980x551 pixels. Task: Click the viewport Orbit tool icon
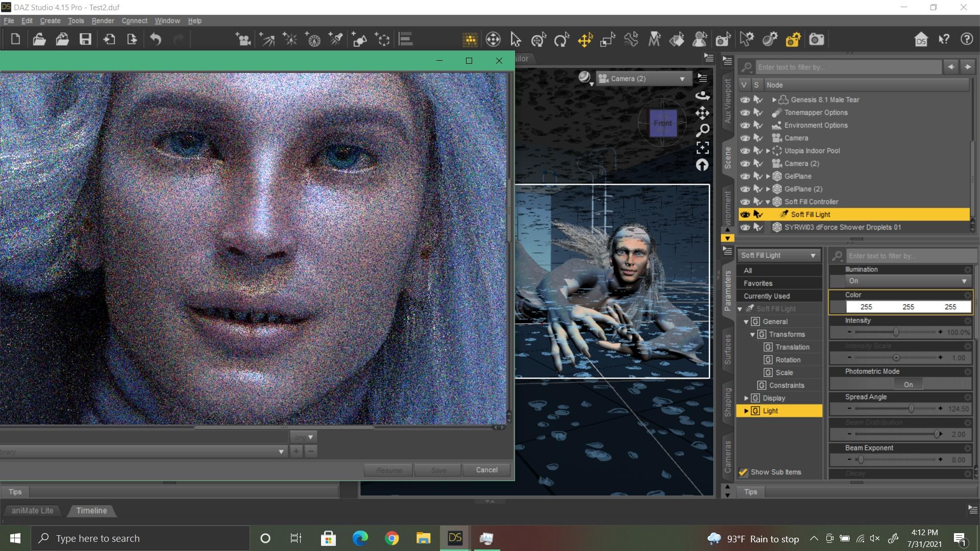[x=702, y=95]
